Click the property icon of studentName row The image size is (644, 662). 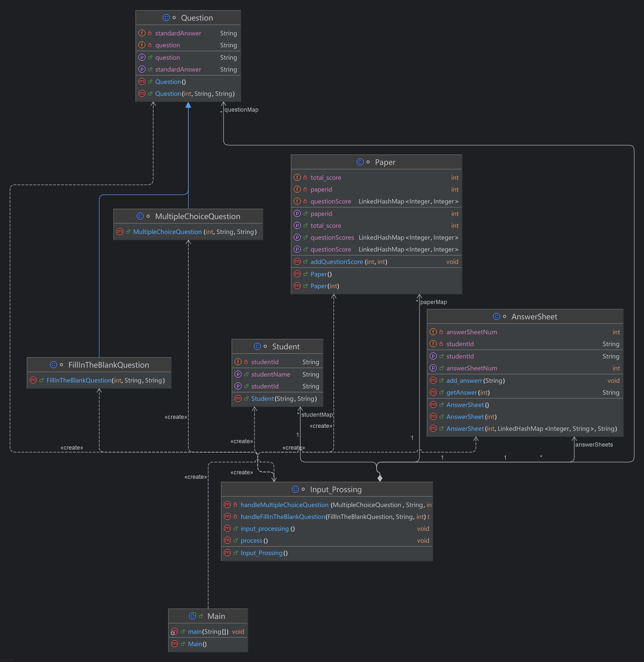click(238, 374)
